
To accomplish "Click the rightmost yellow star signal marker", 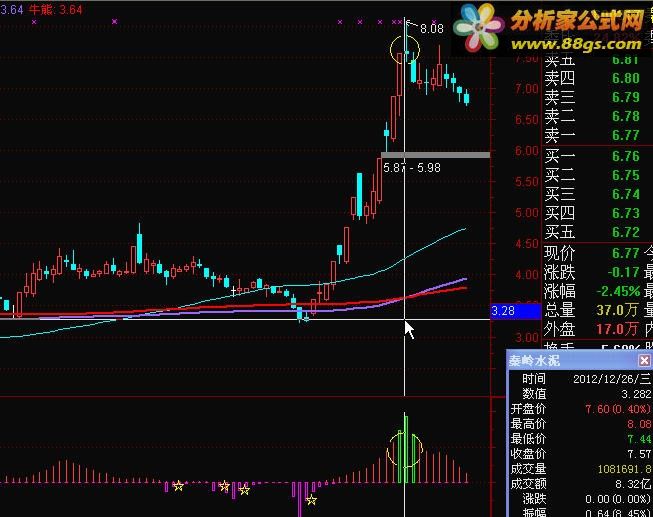I will point(311,500).
